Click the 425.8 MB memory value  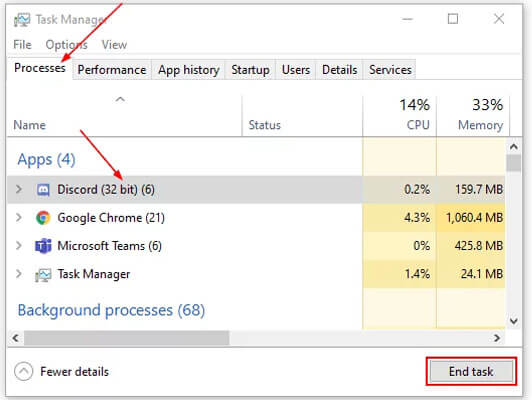(x=479, y=246)
